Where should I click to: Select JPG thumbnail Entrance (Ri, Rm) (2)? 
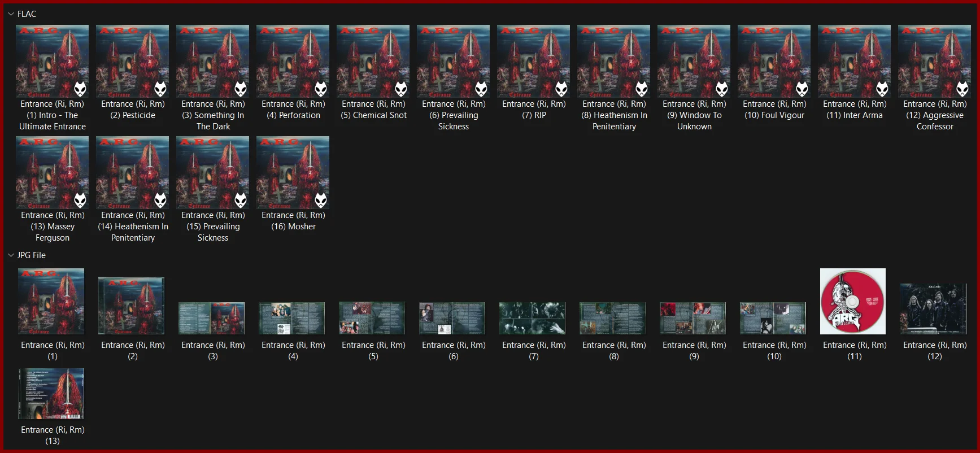click(132, 306)
